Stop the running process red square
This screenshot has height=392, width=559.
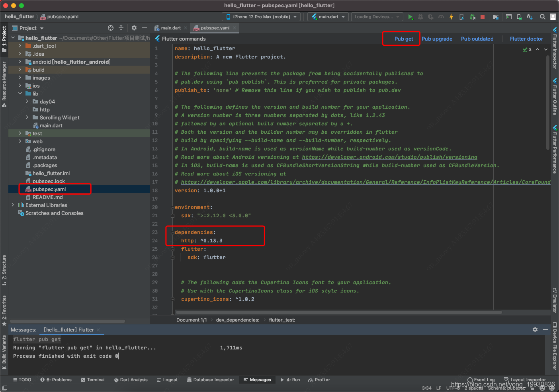[x=483, y=17]
